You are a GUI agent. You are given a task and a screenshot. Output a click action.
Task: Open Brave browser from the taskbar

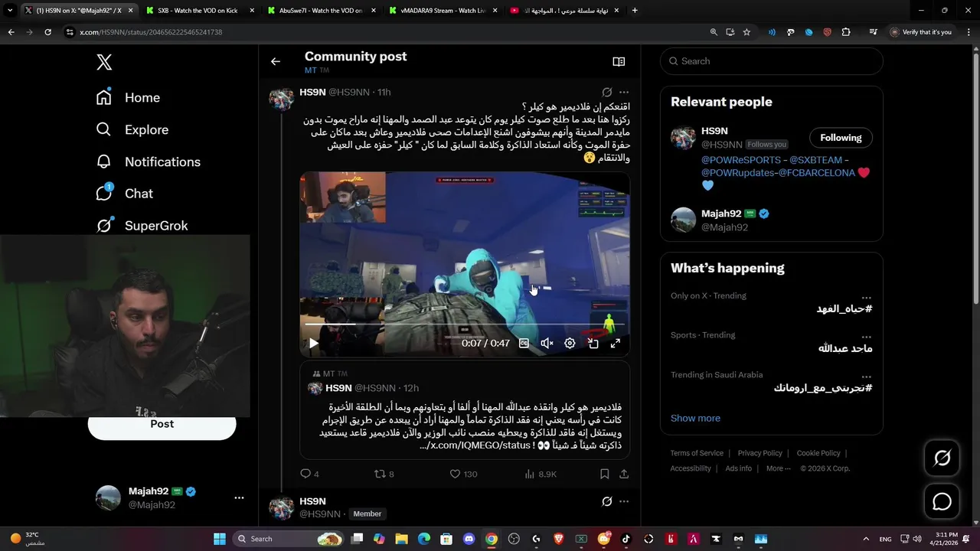point(558,539)
